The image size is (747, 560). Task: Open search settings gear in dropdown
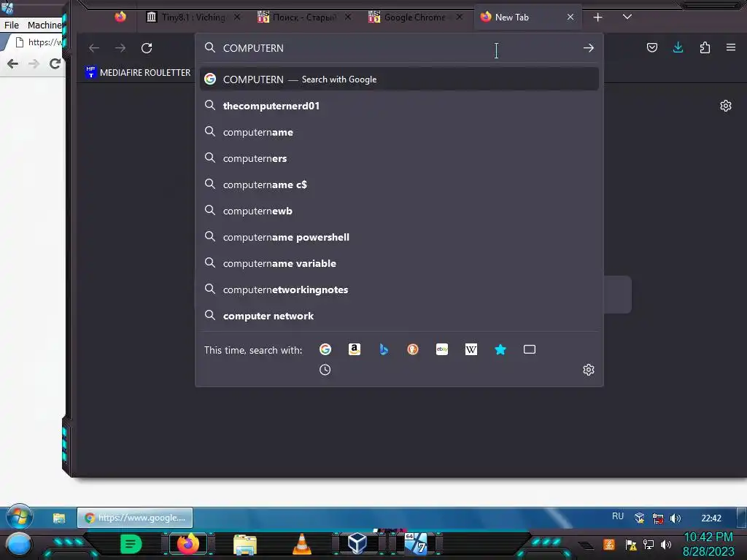589,370
